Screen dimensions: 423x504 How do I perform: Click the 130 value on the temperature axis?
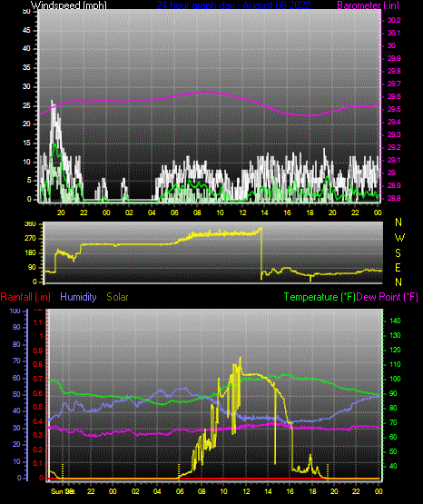395,335
